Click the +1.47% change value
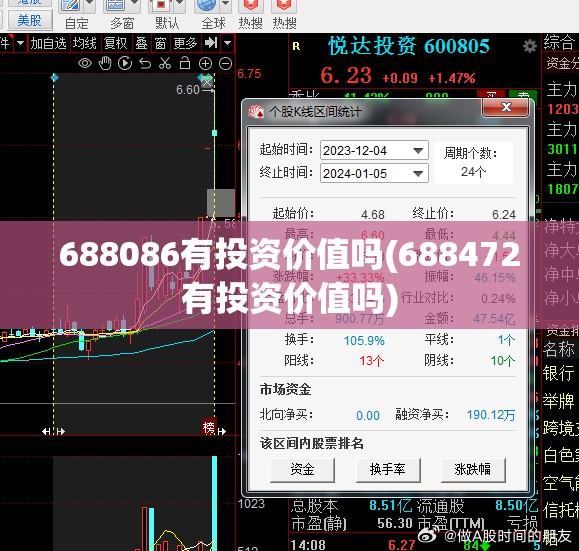This screenshot has width=579, height=551. coord(452,78)
